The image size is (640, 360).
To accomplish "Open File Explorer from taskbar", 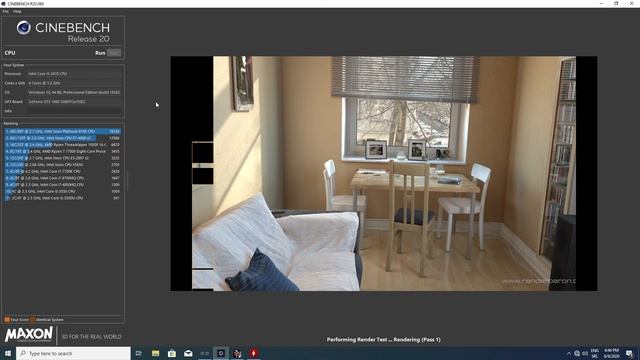I will pyautogui.click(x=156, y=353).
